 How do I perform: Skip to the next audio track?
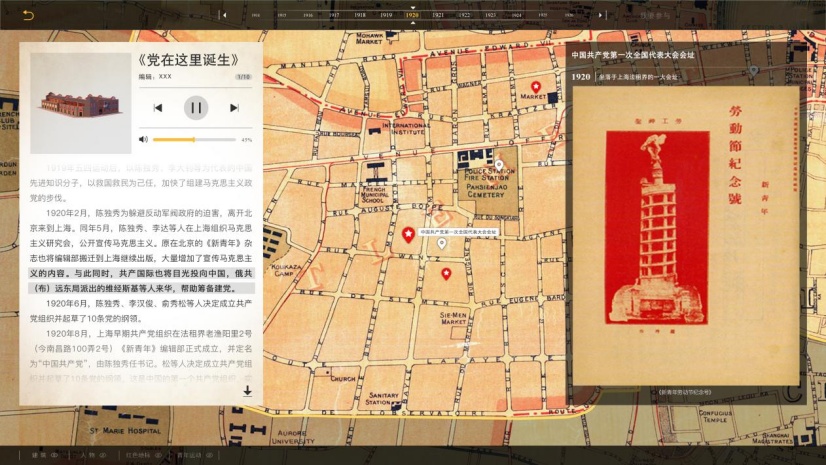coord(234,107)
